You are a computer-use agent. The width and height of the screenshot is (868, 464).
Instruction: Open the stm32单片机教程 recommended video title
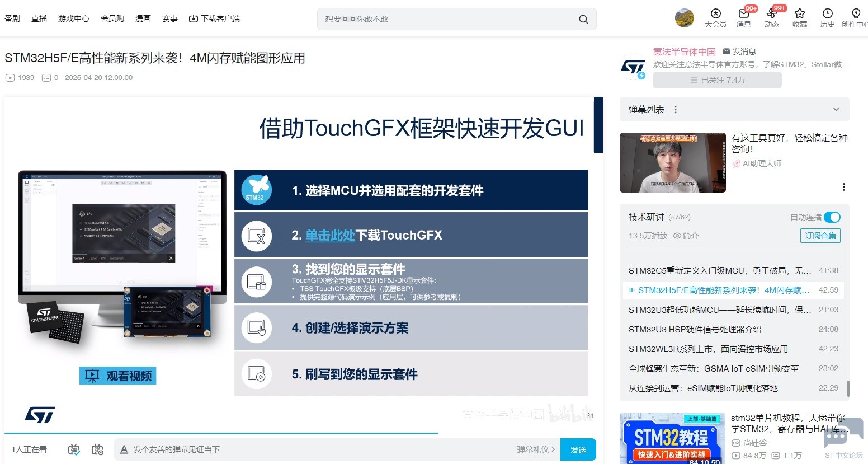point(789,423)
